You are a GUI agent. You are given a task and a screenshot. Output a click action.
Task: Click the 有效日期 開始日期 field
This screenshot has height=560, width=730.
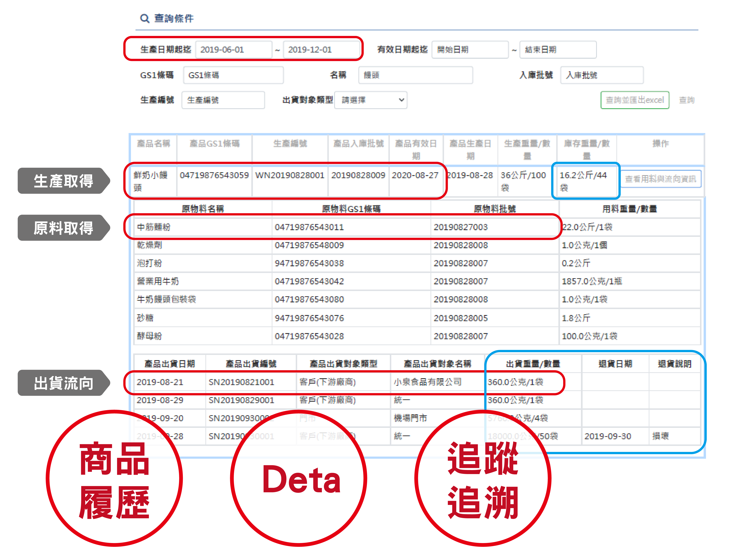pyautogui.click(x=470, y=50)
